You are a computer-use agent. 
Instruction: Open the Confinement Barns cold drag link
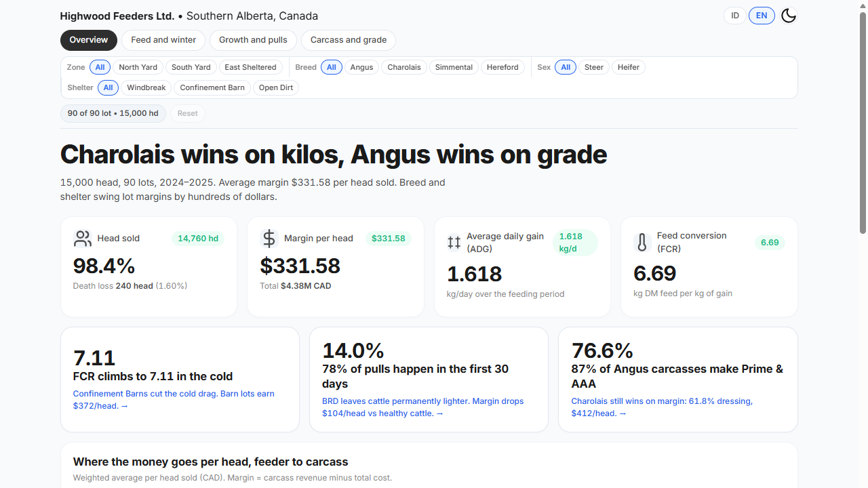pos(174,400)
